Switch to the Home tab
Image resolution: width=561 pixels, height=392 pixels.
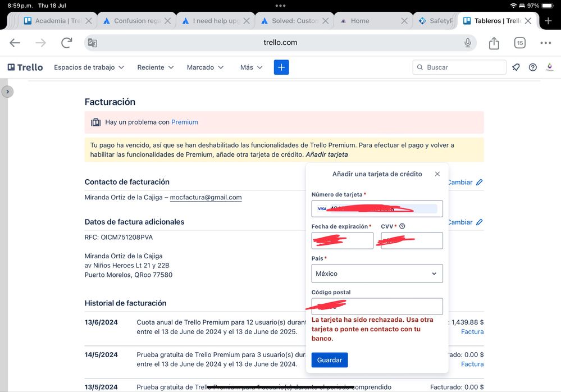coord(373,21)
